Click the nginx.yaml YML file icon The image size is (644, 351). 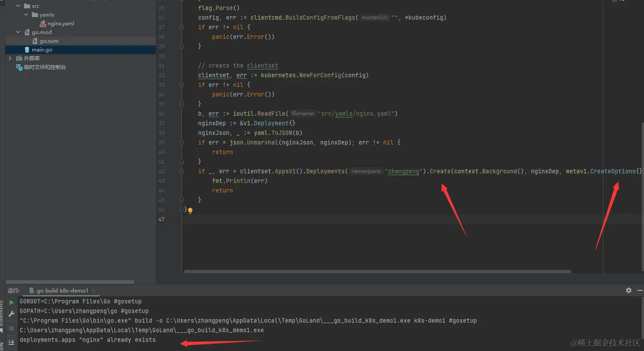click(x=43, y=24)
